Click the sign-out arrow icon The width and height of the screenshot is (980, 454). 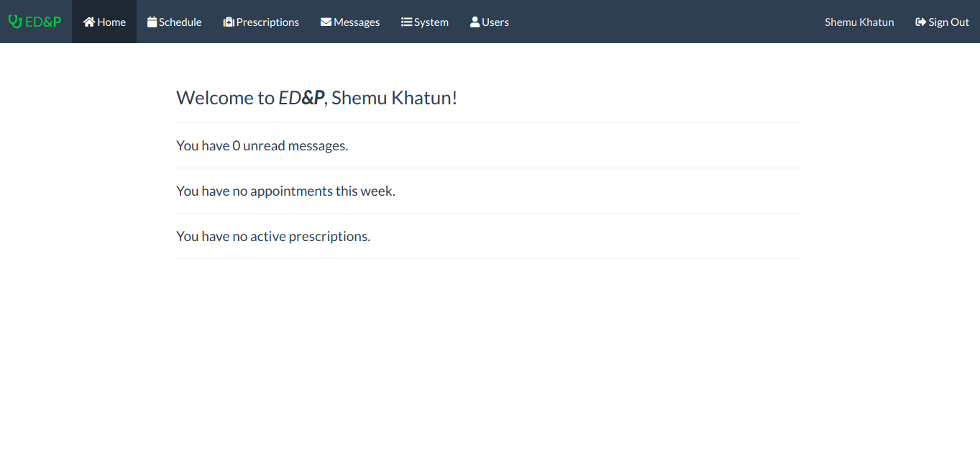click(920, 22)
